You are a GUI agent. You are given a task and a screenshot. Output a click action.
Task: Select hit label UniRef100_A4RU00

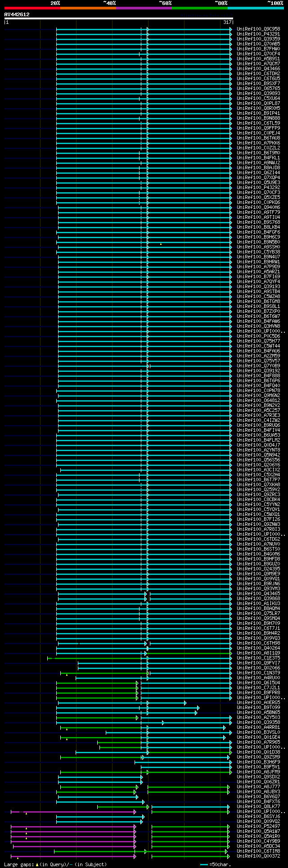(258, 678)
